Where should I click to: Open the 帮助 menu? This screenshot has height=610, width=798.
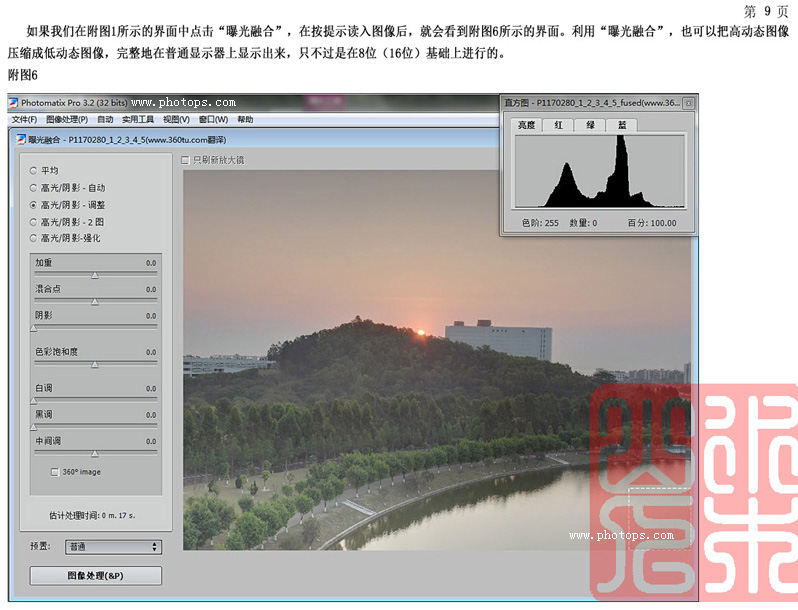pyautogui.click(x=245, y=120)
